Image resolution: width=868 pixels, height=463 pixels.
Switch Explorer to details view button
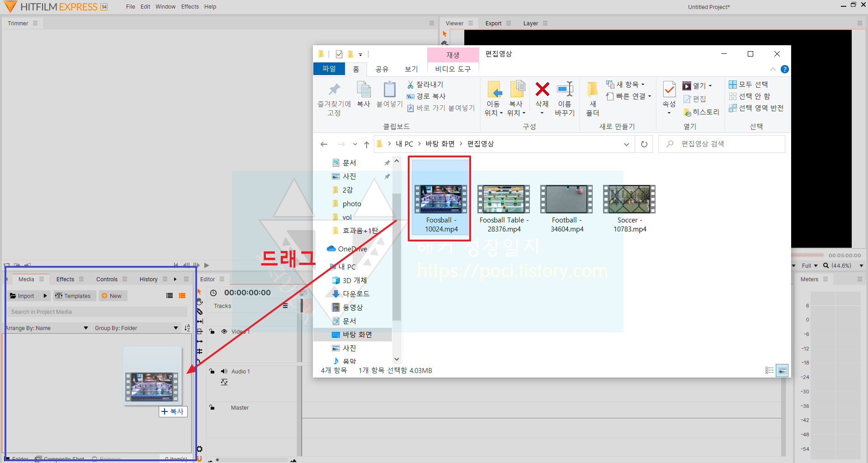tap(769, 371)
